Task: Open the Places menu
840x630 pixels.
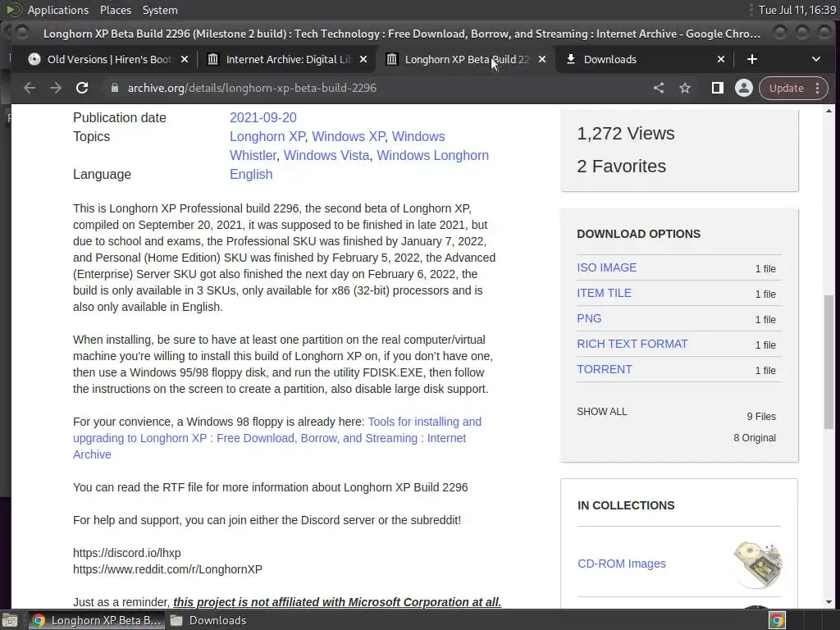Action: [115, 10]
